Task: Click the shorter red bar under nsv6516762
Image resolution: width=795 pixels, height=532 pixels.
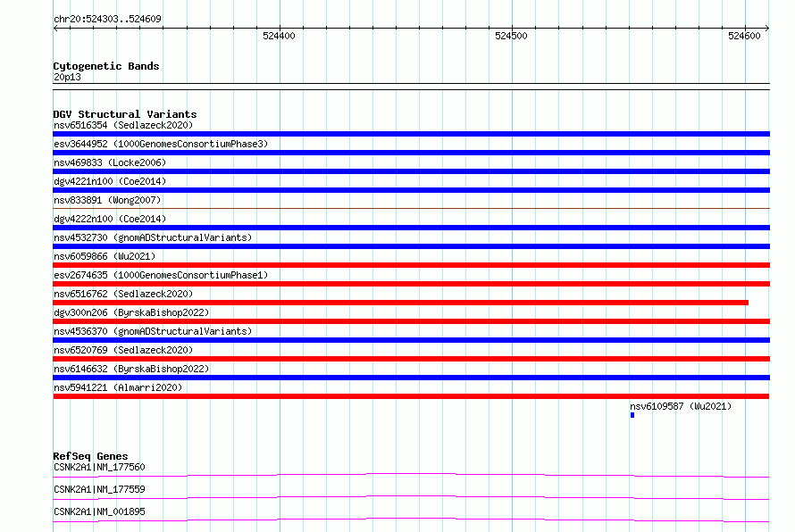Action: [x=400, y=303]
